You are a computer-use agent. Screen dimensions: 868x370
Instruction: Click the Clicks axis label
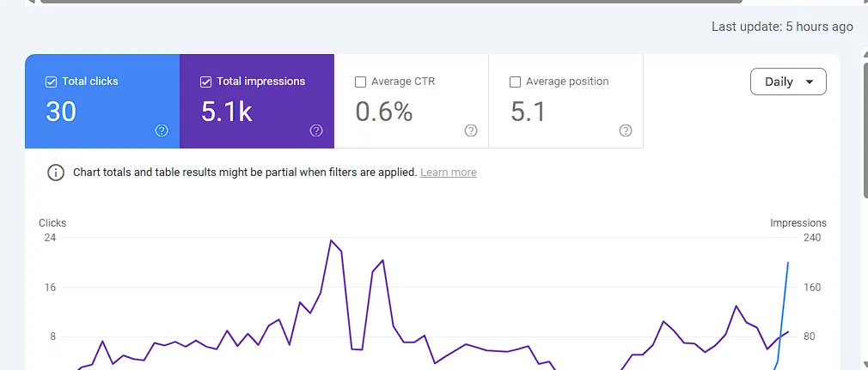pyautogui.click(x=52, y=223)
